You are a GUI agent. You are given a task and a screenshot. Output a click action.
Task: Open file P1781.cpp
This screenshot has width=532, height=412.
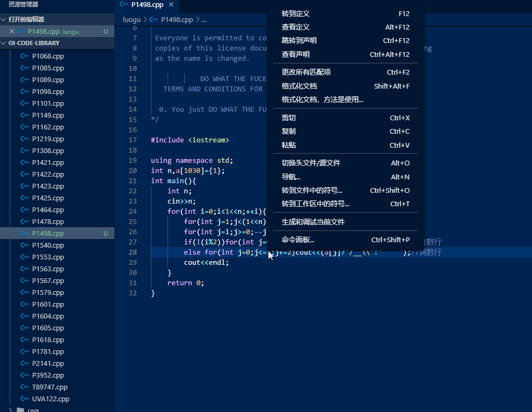48,352
